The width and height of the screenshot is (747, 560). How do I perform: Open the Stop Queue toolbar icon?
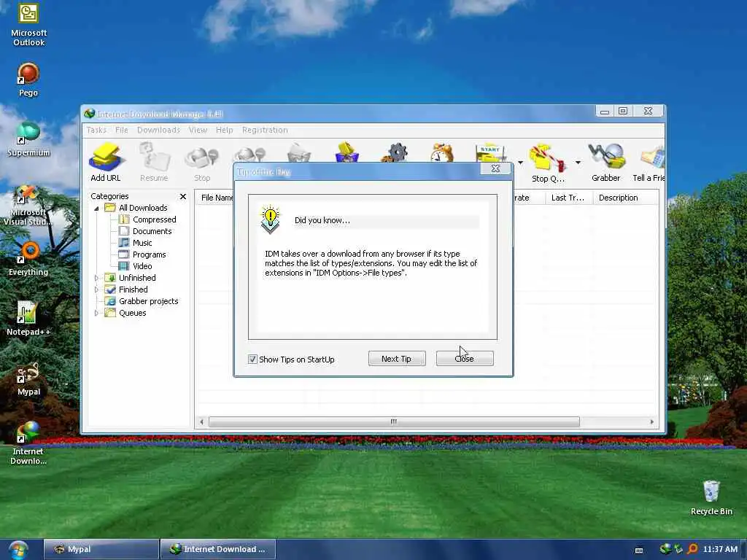(x=548, y=163)
